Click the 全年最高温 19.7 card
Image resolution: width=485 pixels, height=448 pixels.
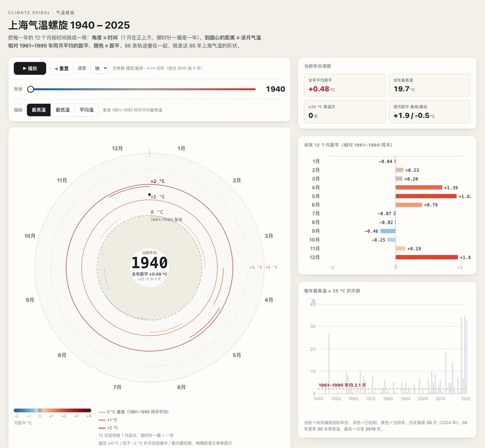[x=429, y=85]
